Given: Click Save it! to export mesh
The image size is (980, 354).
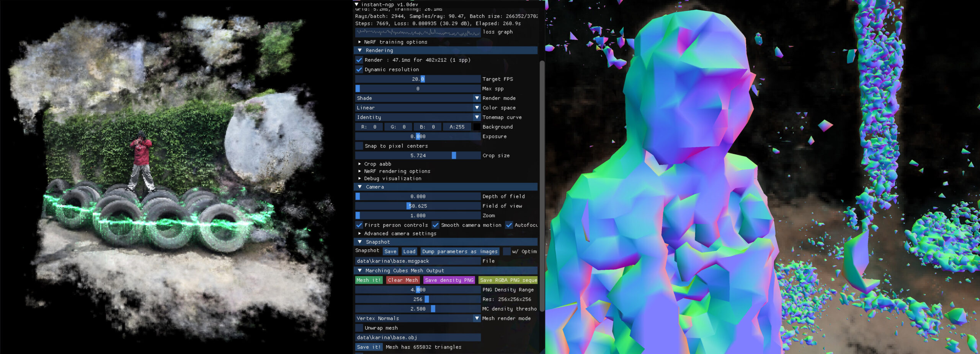Looking at the screenshot, I should (x=369, y=347).
